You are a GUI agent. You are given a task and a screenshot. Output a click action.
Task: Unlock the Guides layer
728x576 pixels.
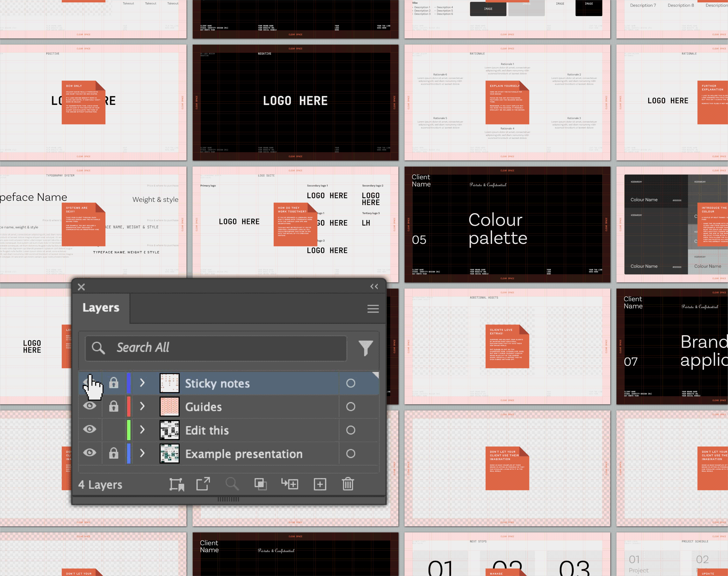pos(114,407)
